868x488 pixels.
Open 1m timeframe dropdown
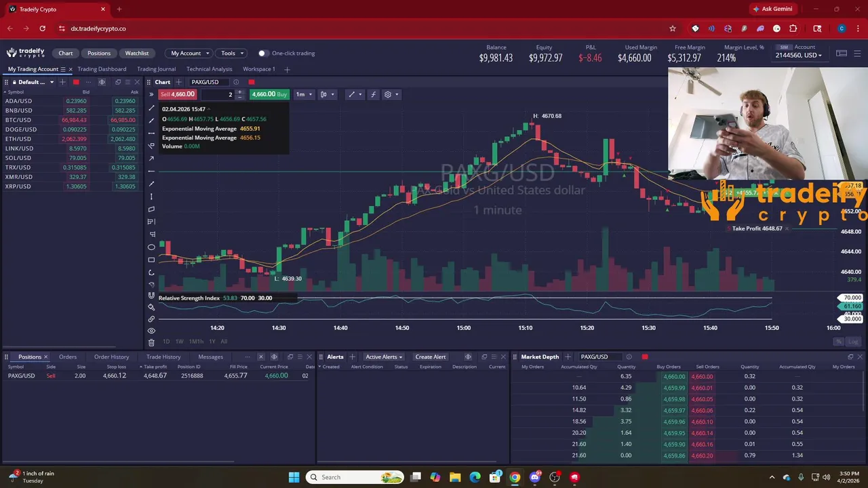coord(303,94)
